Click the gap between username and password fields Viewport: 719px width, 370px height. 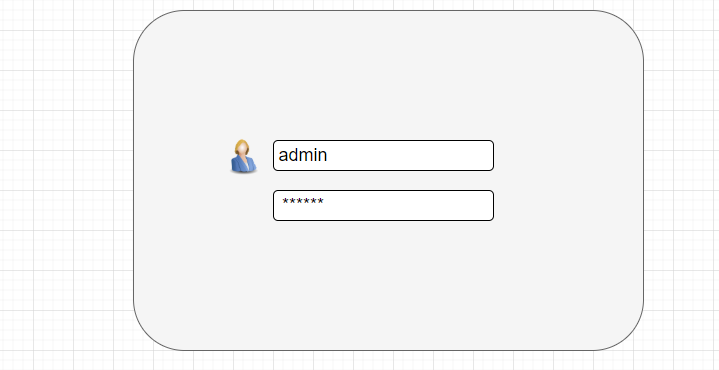[x=383, y=181]
